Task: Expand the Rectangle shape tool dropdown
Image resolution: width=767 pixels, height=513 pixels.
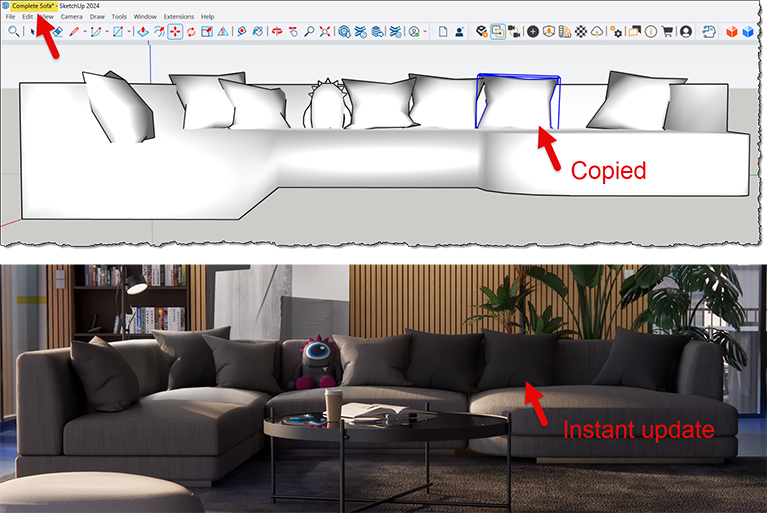Action: (130, 32)
